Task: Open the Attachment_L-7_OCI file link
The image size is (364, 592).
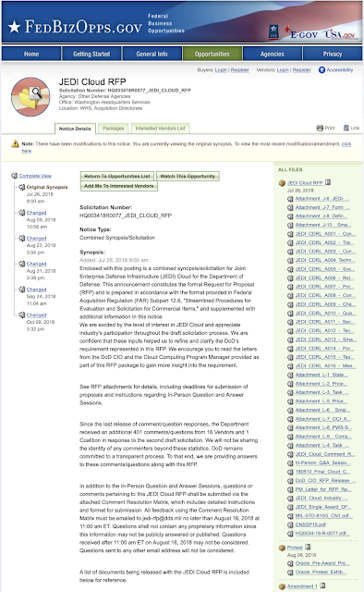Action: tap(323, 419)
